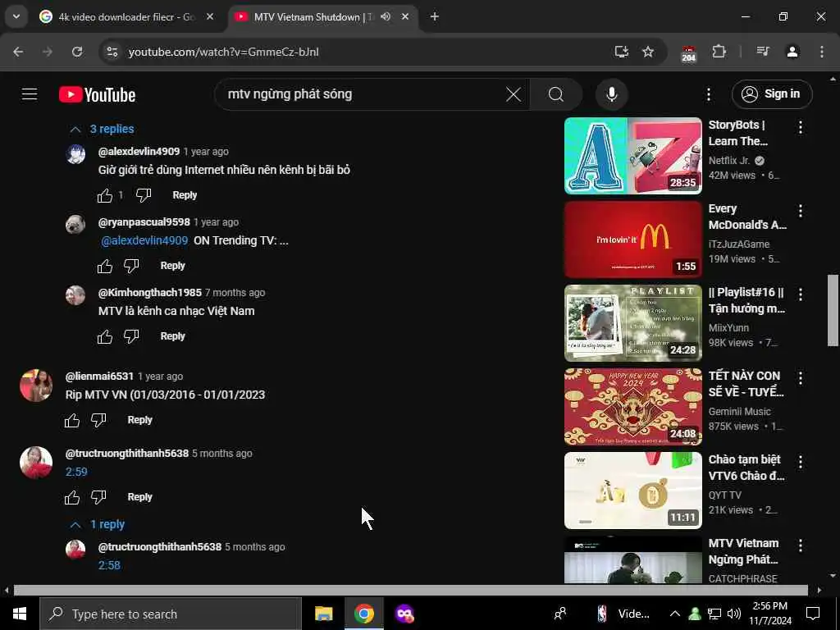Start voice search with the microphone

coord(611,94)
